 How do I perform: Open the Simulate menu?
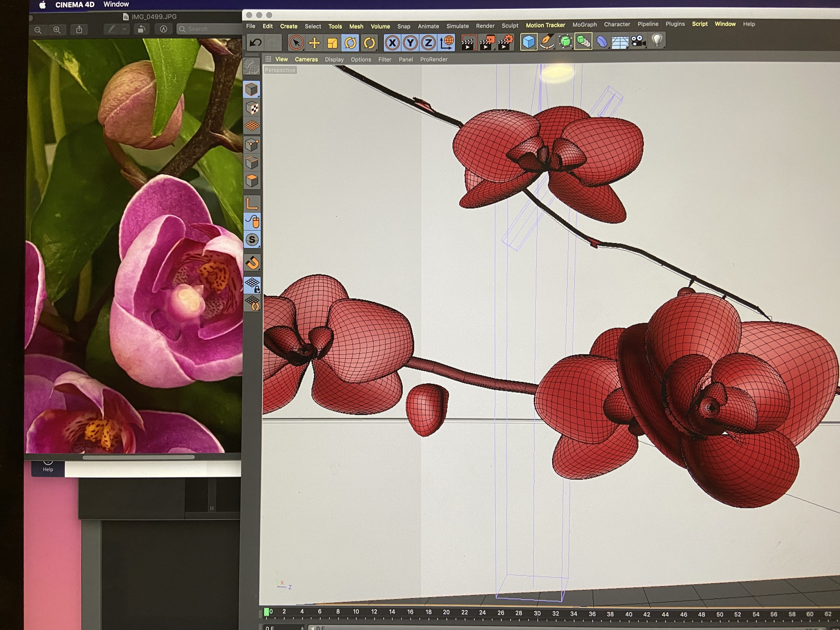click(457, 26)
